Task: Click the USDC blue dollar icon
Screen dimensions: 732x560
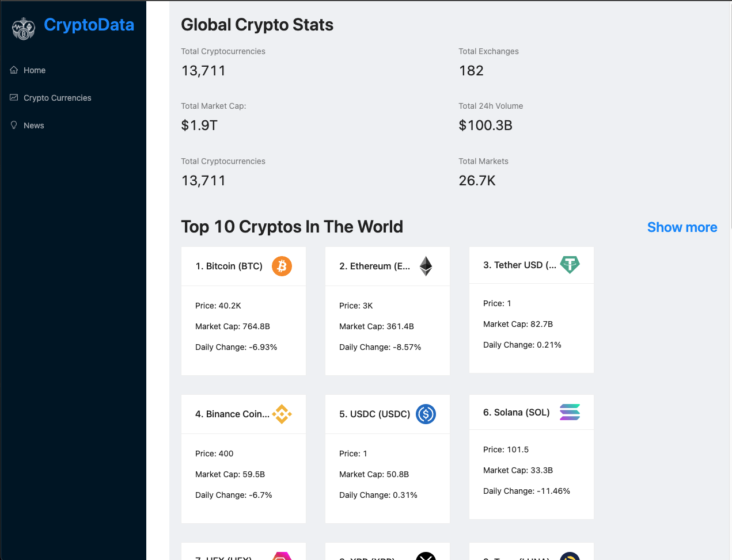Action: [426, 414]
